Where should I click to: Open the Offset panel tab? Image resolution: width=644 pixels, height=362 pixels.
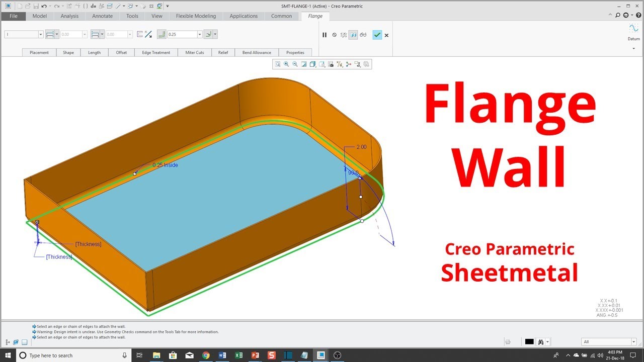pyautogui.click(x=121, y=52)
